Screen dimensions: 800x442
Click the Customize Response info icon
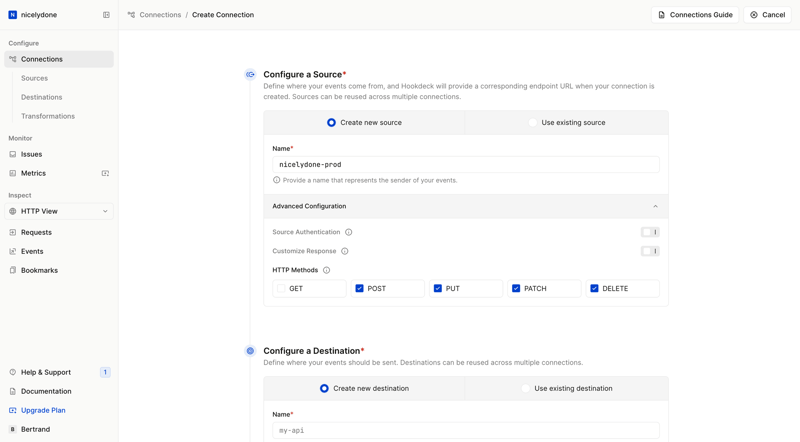(344, 251)
